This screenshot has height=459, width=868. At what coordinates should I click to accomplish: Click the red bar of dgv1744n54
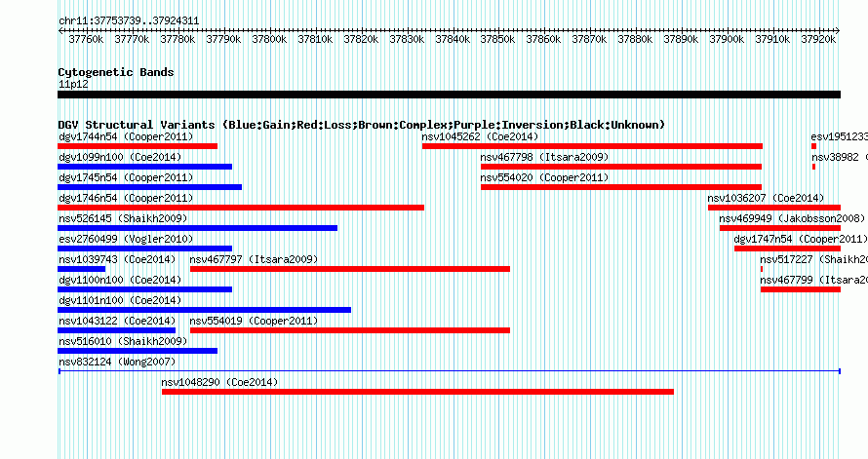tap(138, 146)
